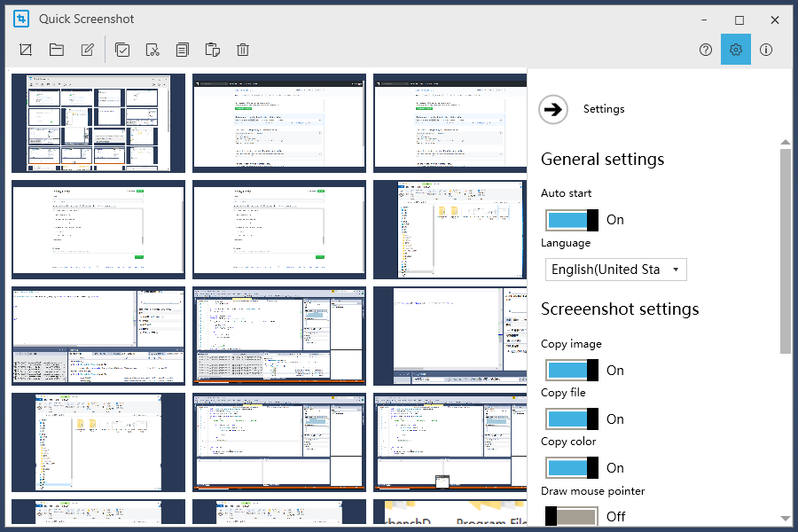Screen dimensions: 798x532
Task: Open help with the question mark icon
Action: point(706,50)
